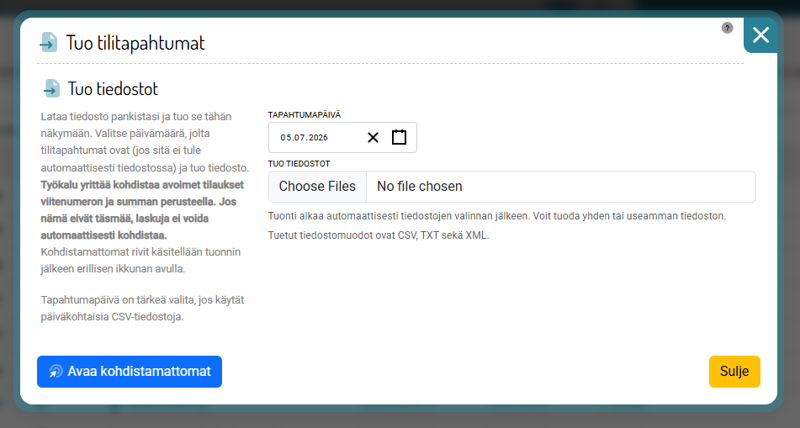Select the 'TAPAHTUMAPÄIVÄ' field label
Screen dimensions: 800x428
tap(304, 115)
